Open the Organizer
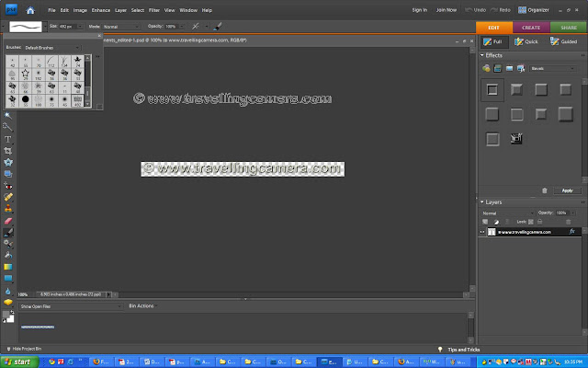 pyautogui.click(x=534, y=10)
